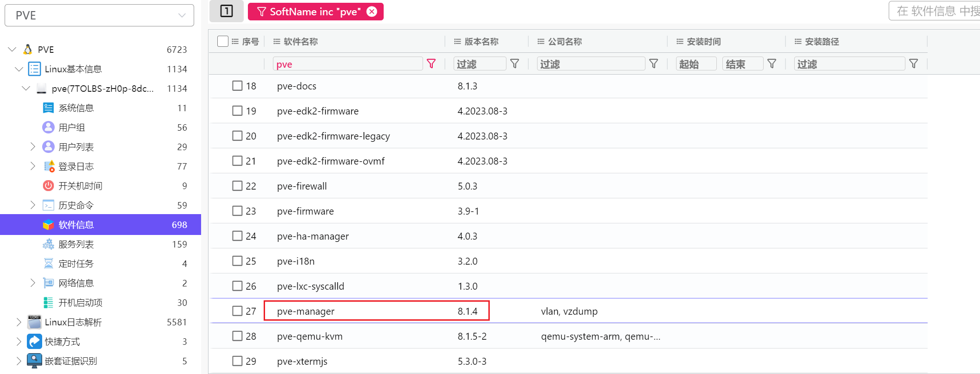Screen dimensions: 980x374
Task: Click the install path filter funnel icon
Action: pos(913,64)
